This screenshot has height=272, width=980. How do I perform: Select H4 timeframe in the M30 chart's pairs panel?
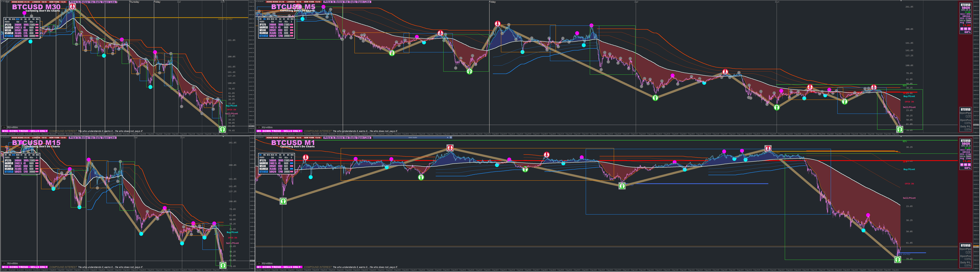point(26,19)
